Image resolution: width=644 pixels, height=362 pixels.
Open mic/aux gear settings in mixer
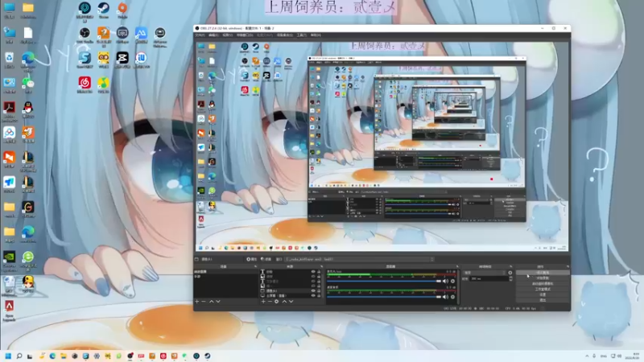point(452,281)
